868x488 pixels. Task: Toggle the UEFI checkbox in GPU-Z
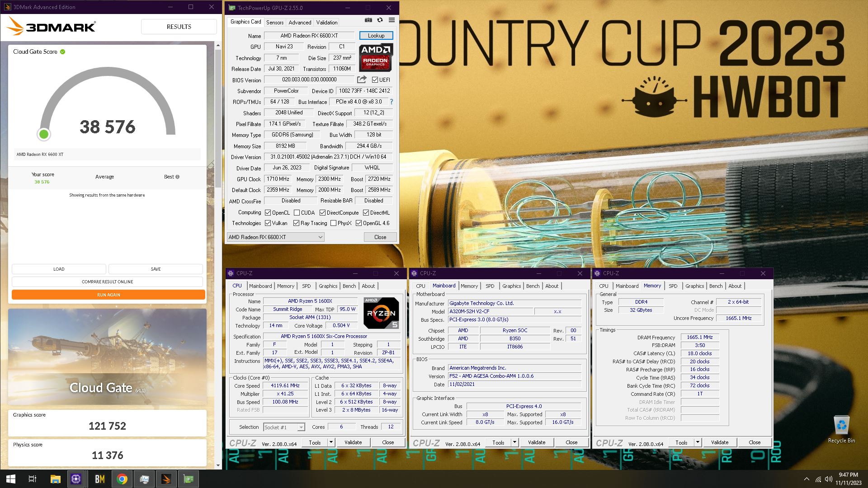click(375, 80)
